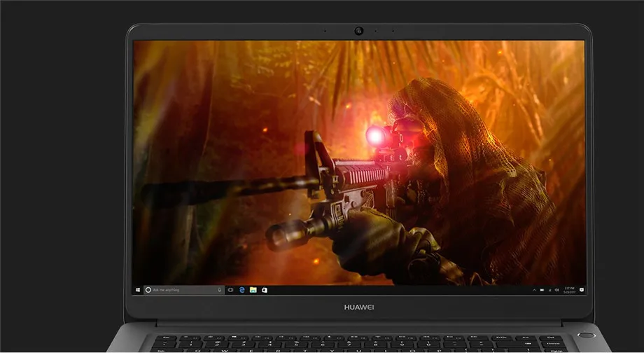Click the Cortana circle icon
Viewport: 644px width, 353px height.
pyautogui.click(x=148, y=290)
